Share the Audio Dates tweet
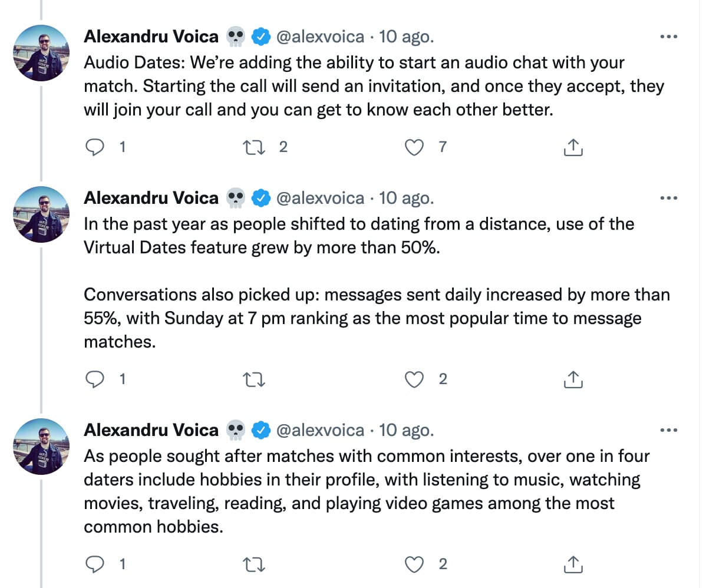 pos(573,147)
